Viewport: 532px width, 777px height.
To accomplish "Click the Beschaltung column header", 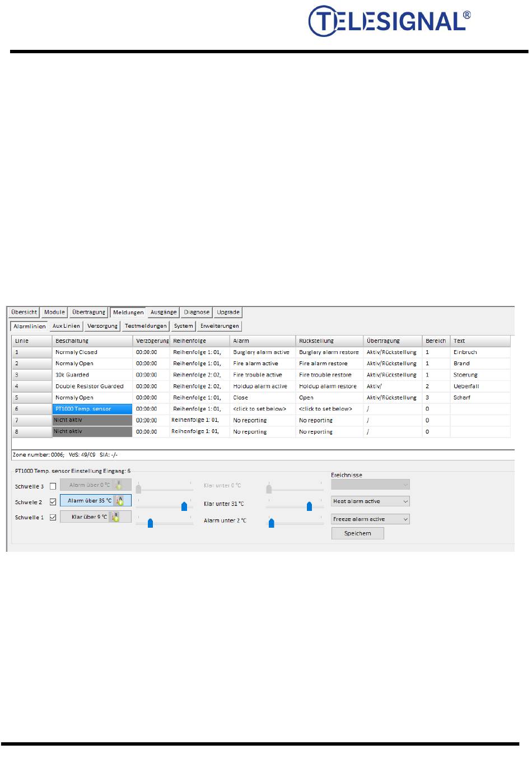I will click(92, 341).
